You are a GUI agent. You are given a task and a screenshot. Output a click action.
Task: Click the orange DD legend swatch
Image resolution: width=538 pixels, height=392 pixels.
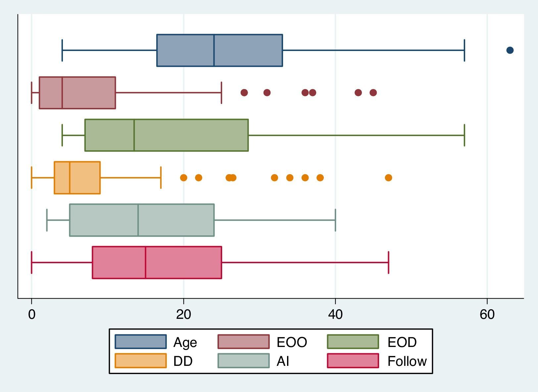(x=141, y=361)
